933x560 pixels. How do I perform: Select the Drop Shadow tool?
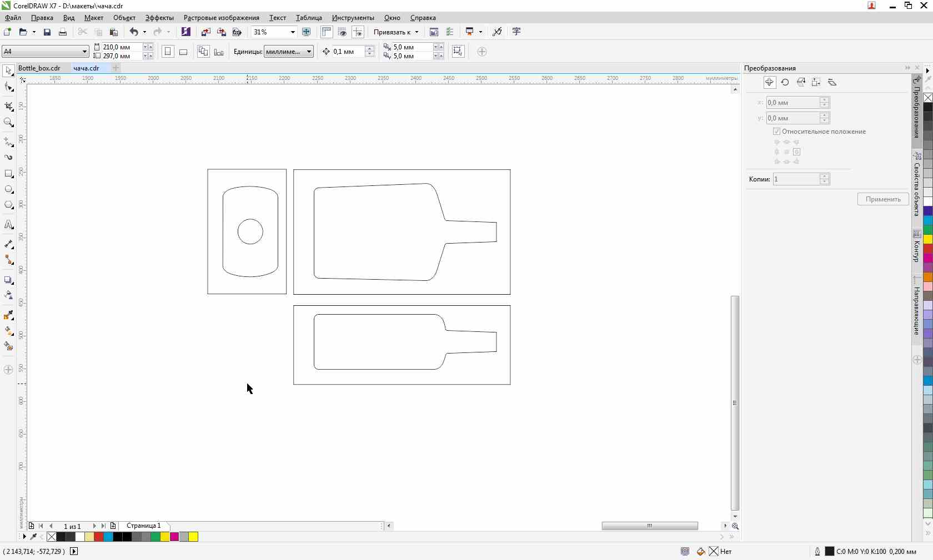(x=8, y=280)
